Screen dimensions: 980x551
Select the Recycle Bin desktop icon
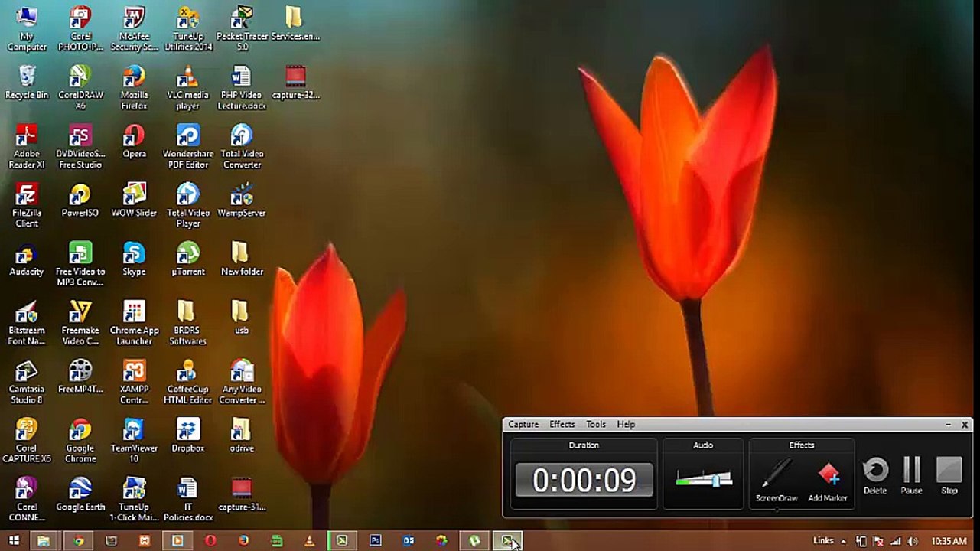click(27, 82)
